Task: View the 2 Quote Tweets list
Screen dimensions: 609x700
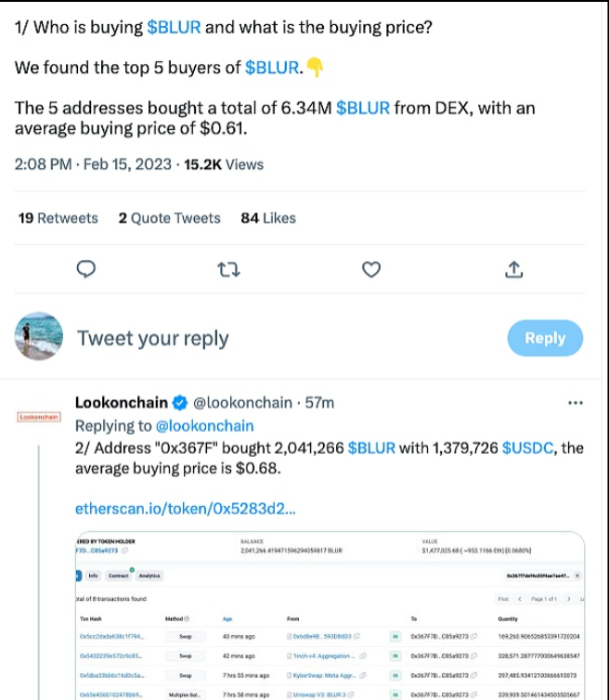Action: pos(169,218)
